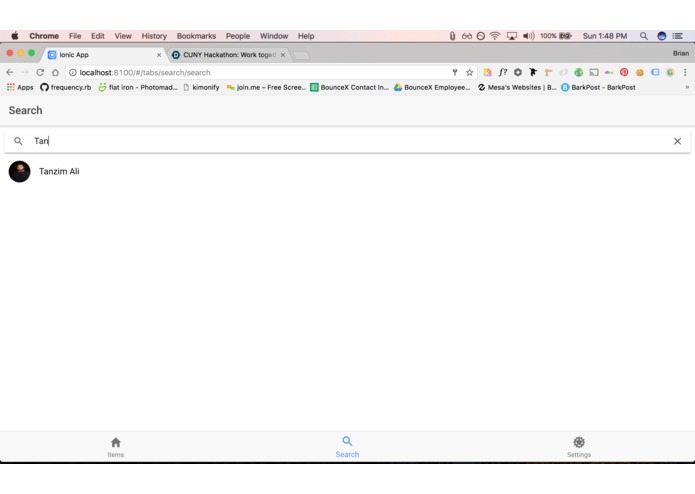Image resolution: width=695 pixels, height=494 pixels.
Task: Click the Brian profile button
Action: [x=681, y=53]
